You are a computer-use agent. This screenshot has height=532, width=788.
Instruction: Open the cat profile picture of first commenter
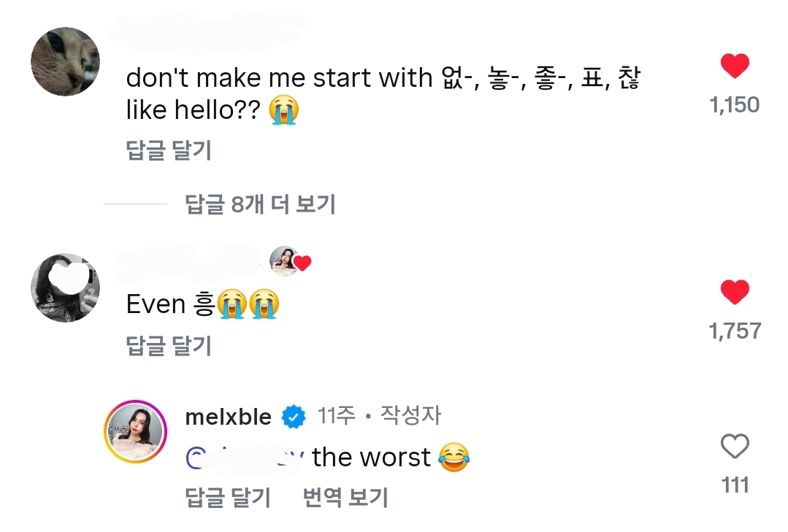tap(65, 62)
